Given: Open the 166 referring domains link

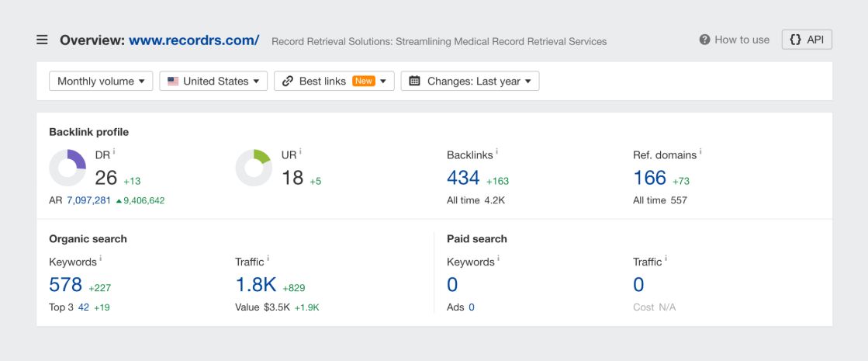Looking at the screenshot, I should point(649,178).
